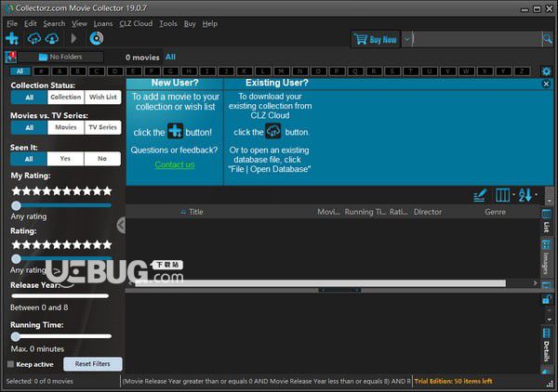Open the Help menu
The image size is (558, 392).
[210, 24]
